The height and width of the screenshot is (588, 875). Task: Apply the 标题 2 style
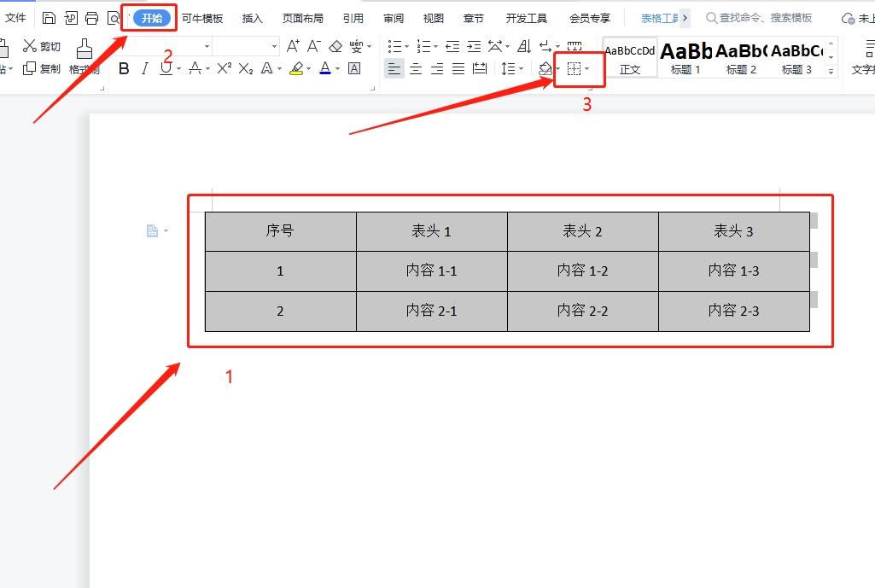click(x=741, y=58)
